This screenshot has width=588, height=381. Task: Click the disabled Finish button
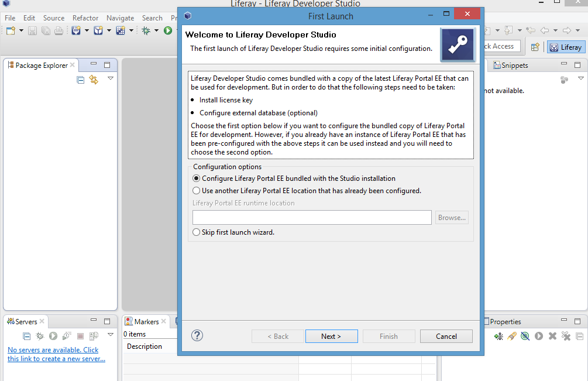[389, 337]
